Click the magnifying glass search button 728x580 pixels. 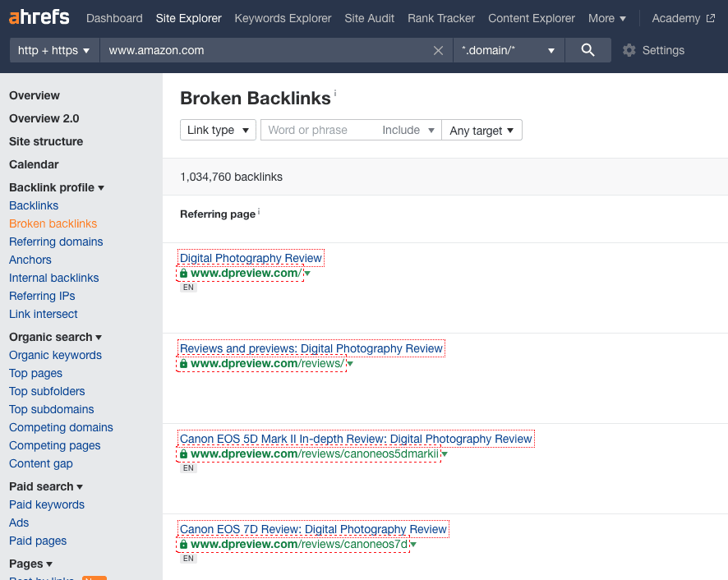click(587, 50)
